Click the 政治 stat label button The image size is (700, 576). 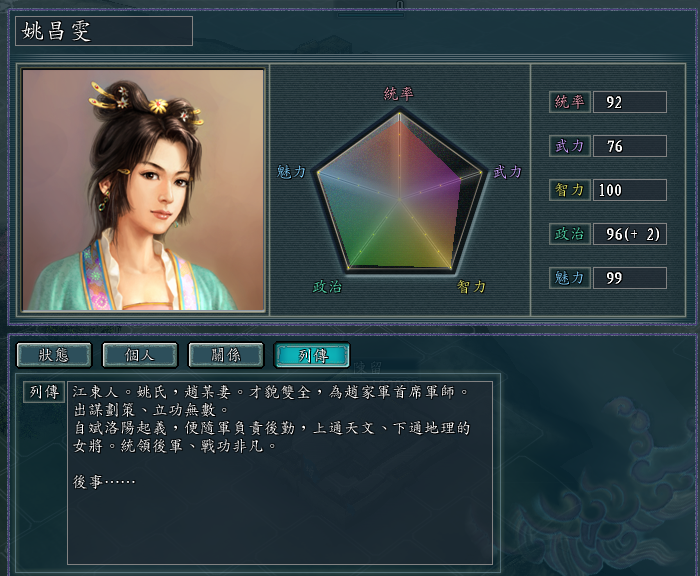[570, 234]
